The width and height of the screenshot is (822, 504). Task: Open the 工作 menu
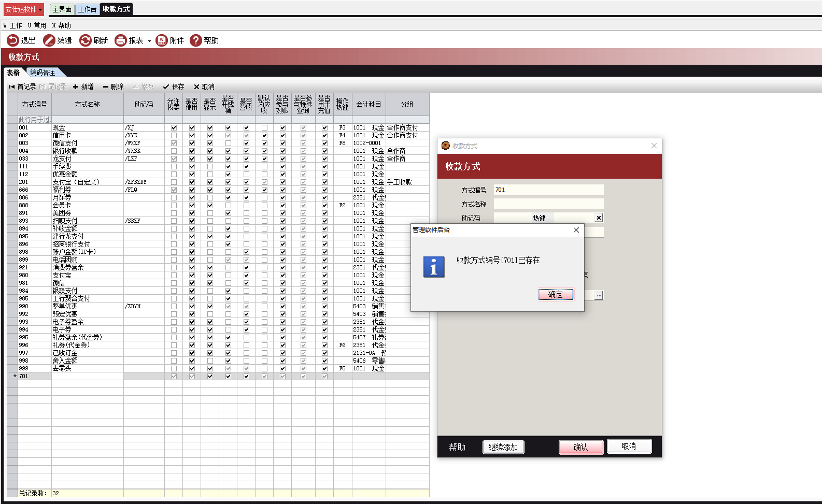pos(13,25)
